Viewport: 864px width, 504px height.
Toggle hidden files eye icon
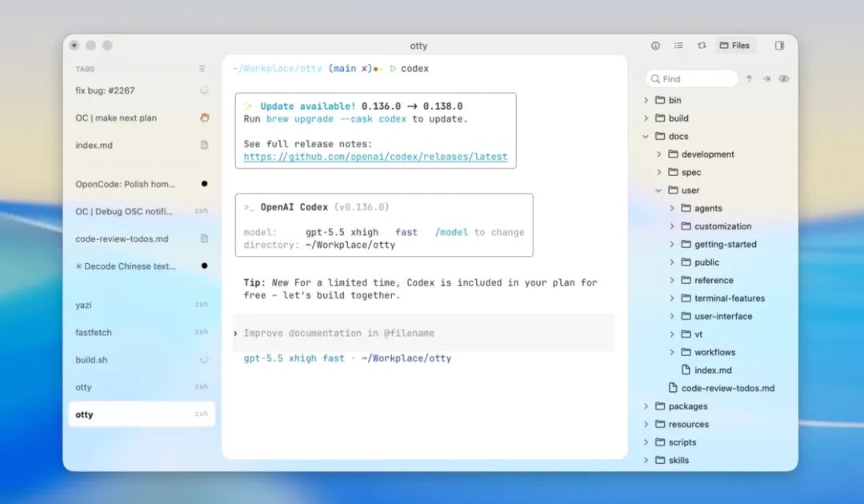point(783,78)
